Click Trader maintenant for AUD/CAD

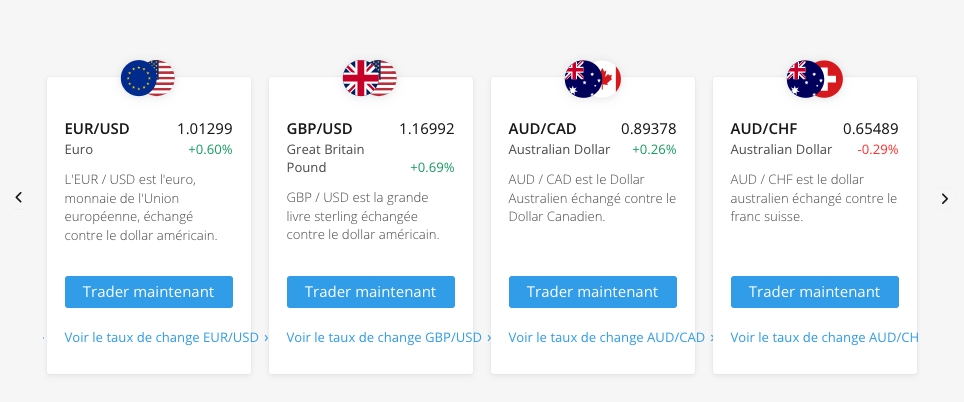[x=593, y=292]
